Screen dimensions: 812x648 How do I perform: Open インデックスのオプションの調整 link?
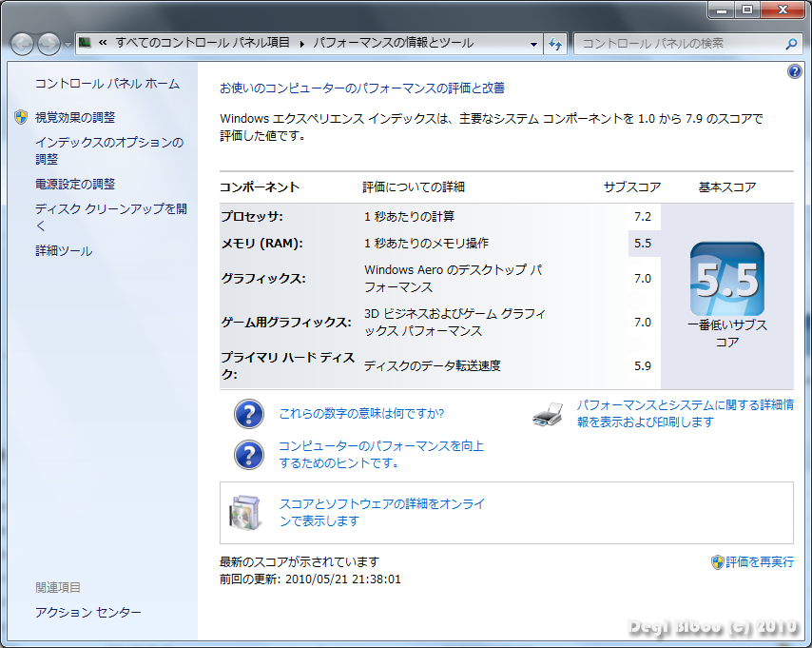click(x=109, y=150)
